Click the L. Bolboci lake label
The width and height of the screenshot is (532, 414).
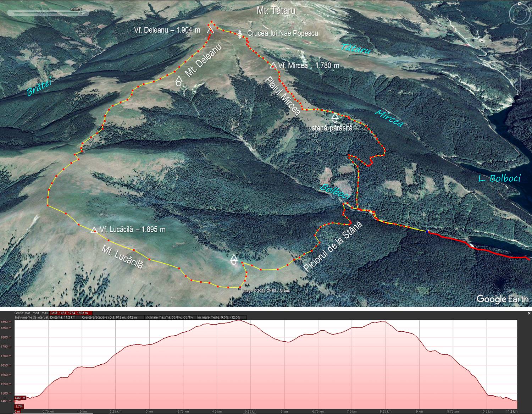(499, 178)
